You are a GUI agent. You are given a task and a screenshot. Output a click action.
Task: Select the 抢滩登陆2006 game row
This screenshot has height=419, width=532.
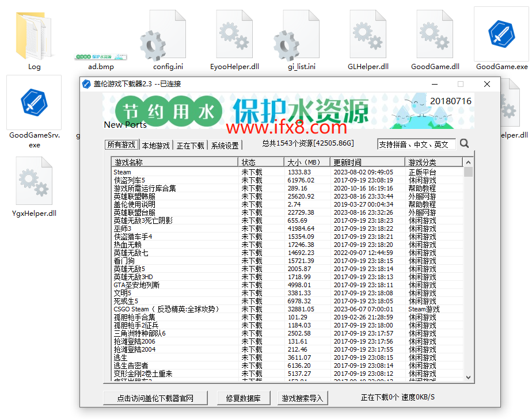pos(287,341)
